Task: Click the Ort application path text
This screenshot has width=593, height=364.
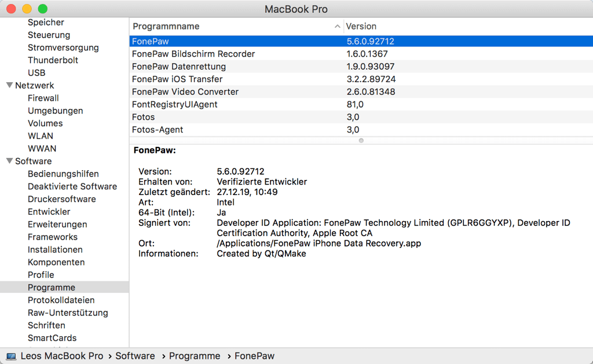Action: pyautogui.click(x=319, y=244)
